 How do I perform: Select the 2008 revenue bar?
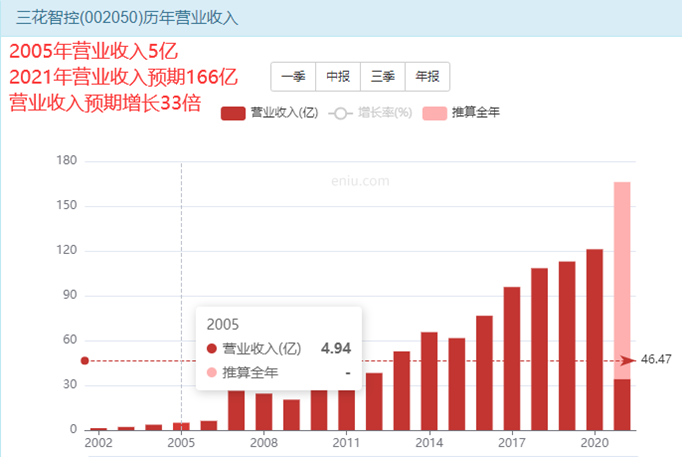(264, 411)
